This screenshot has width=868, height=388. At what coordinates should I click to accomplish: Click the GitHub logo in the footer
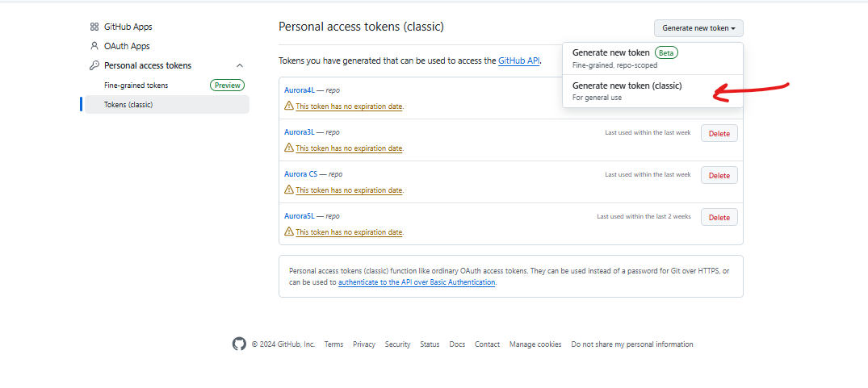point(239,344)
